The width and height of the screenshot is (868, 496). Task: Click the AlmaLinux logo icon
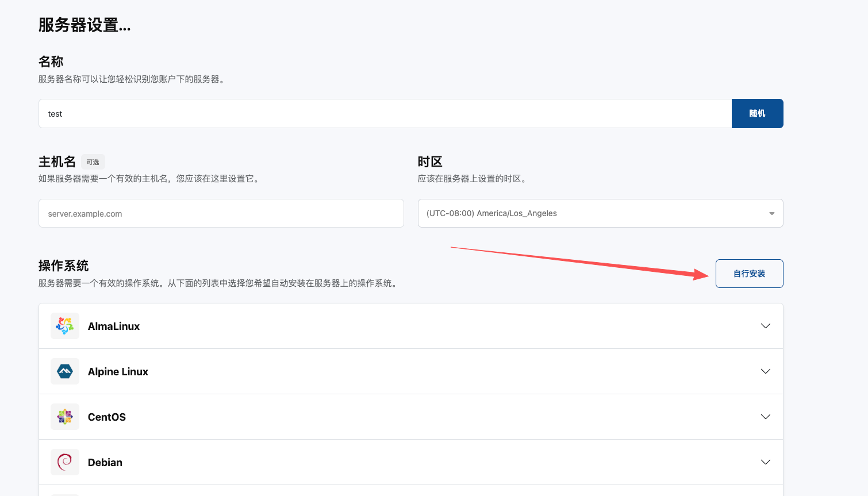(65, 326)
